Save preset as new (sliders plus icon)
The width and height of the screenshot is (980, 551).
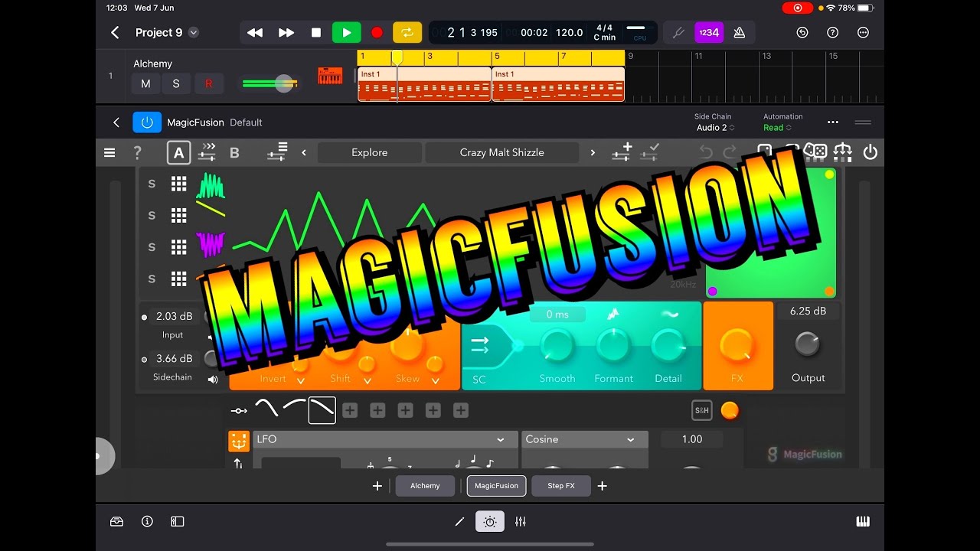[x=621, y=152]
